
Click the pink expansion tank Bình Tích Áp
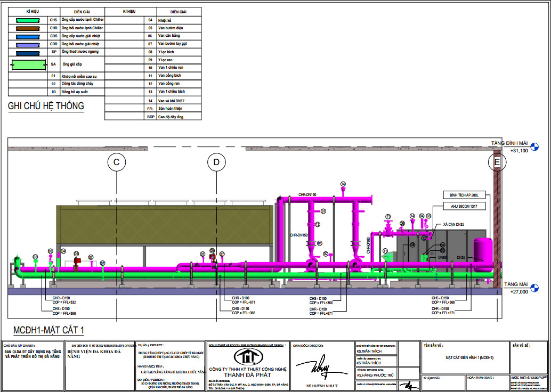483,251
